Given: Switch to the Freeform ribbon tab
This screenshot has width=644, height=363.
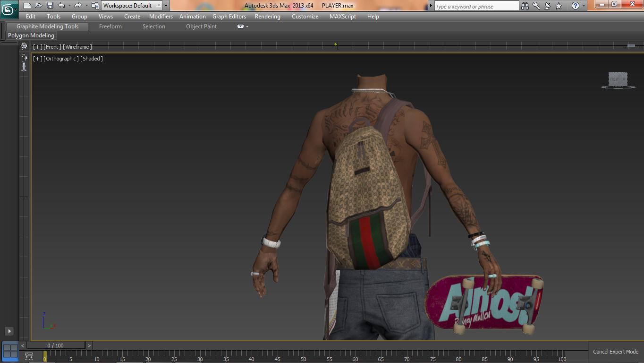Looking at the screenshot, I should (x=110, y=26).
